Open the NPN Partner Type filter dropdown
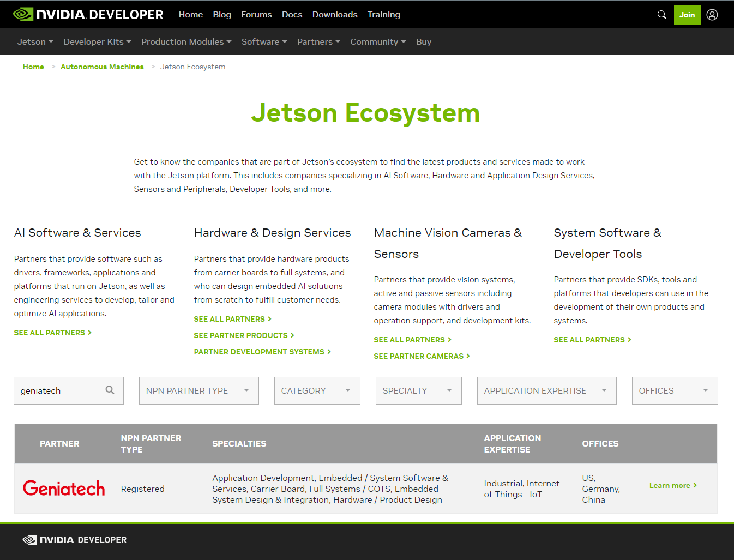The height and width of the screenshot is (560, 734). [199, 390]
